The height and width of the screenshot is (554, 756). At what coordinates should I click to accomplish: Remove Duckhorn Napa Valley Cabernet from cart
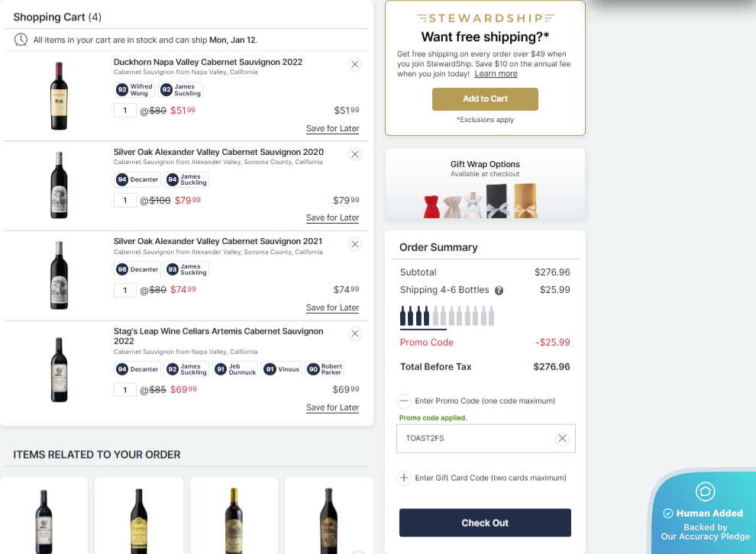pyautogui.click(x=355, y=65)
